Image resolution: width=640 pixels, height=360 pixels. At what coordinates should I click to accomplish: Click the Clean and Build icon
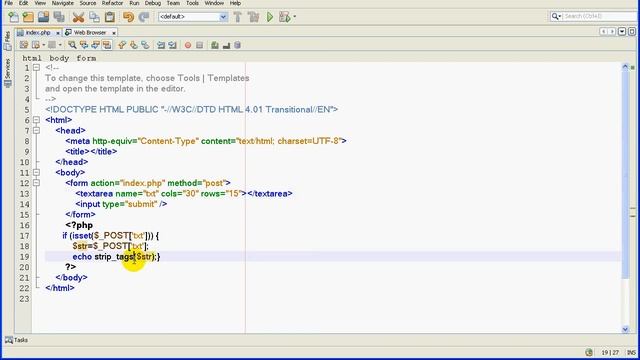(253, 17)
